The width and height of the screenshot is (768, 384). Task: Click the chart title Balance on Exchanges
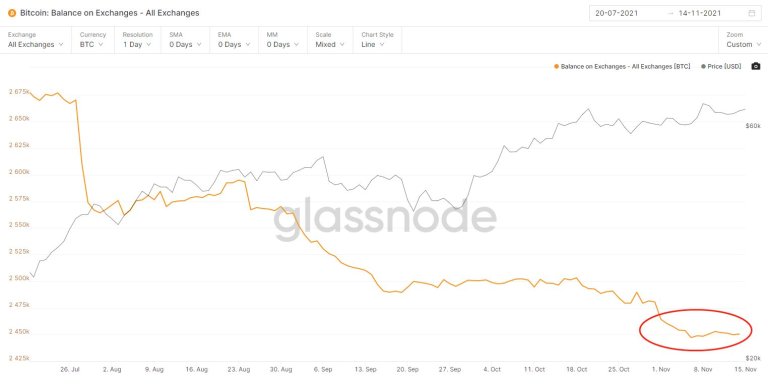click(x=110, y=13)
